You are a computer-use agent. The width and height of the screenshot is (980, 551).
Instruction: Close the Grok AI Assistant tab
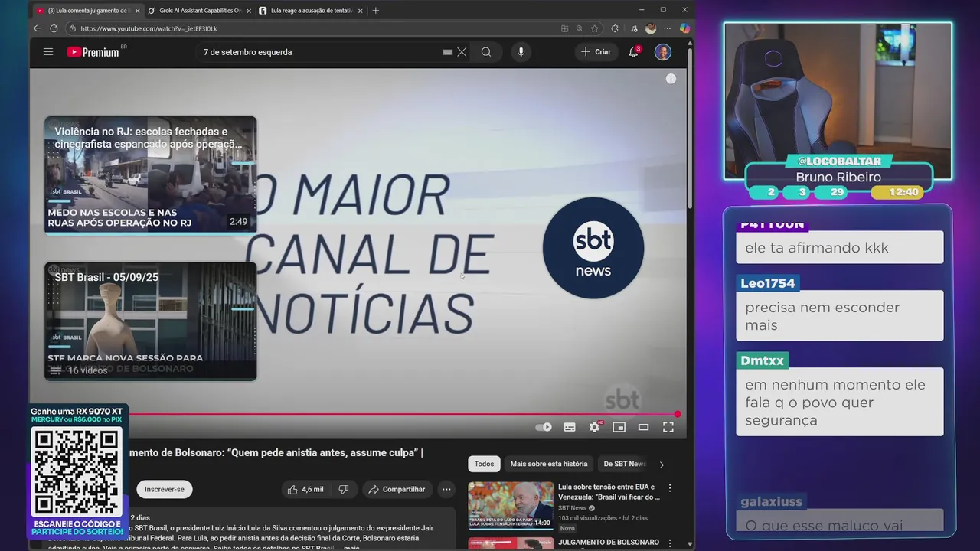[249, 11]
